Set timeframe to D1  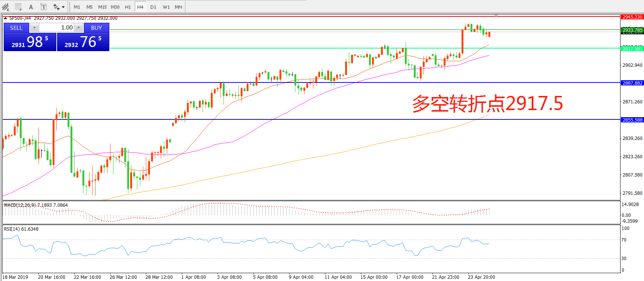(x=153, y=7)
